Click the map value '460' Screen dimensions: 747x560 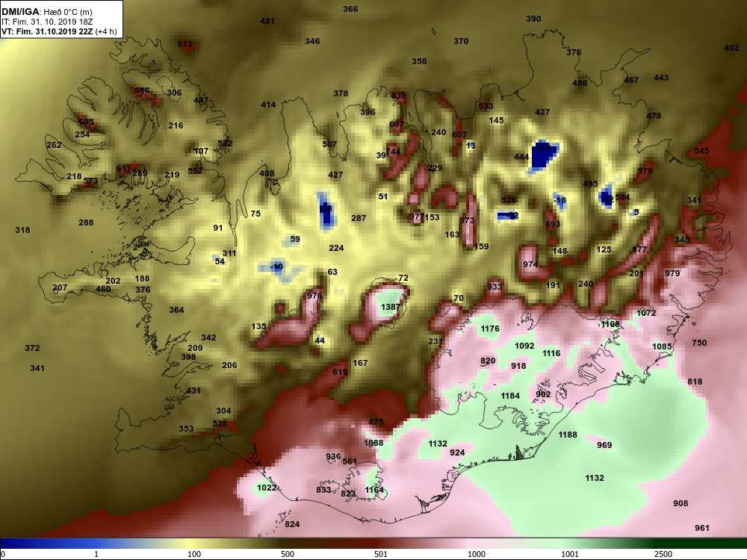103,289
